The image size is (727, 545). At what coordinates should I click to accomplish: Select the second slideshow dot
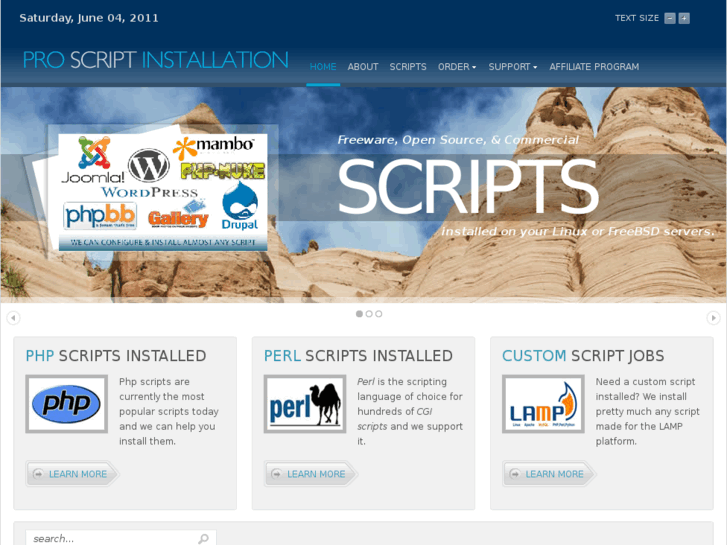coord(369,314)
